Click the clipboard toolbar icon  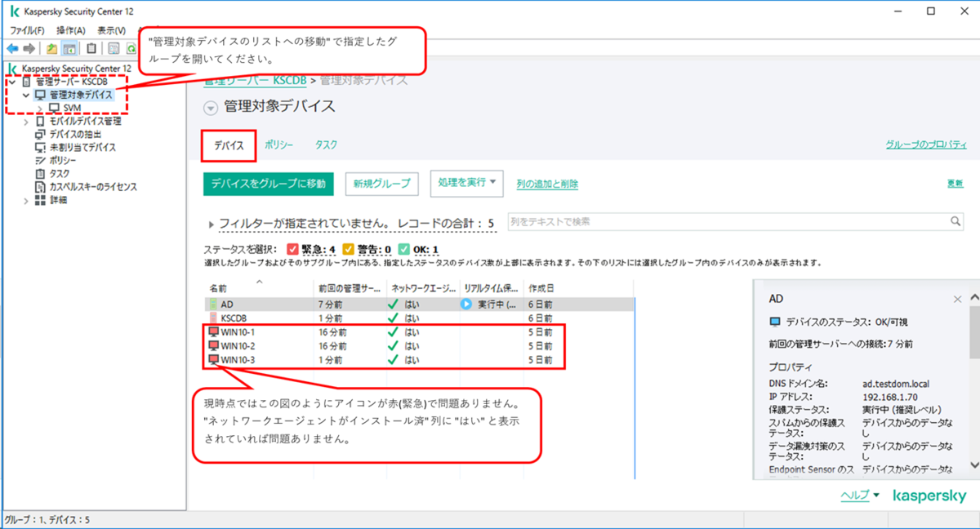[90, 47]
